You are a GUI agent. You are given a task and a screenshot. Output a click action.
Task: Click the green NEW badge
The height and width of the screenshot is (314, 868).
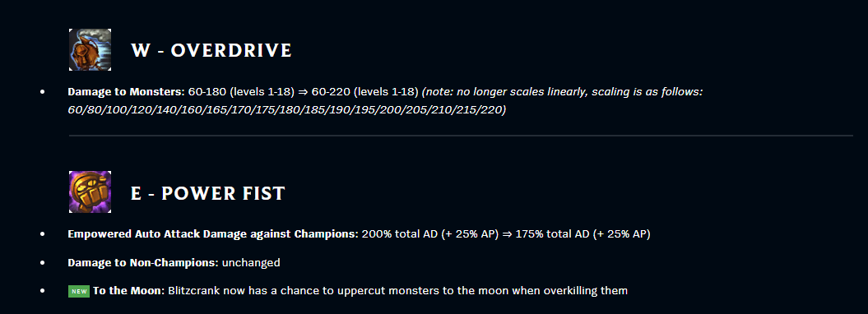pyautogui.click(x=79, y=291)
